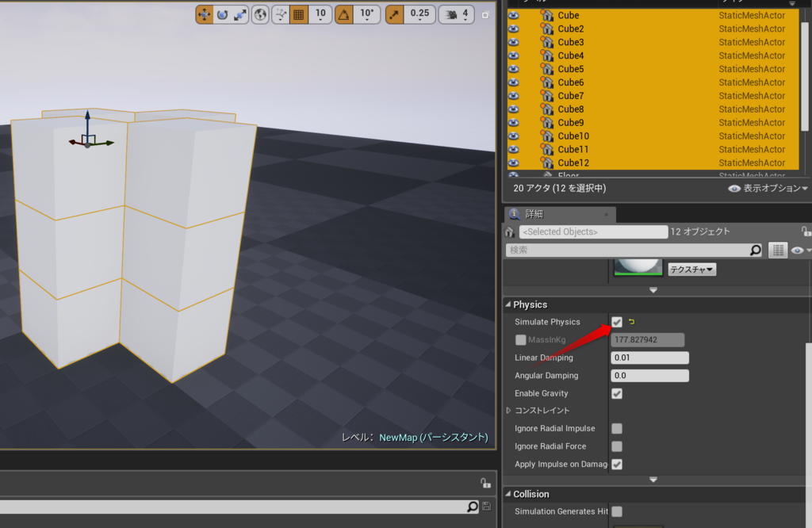Toggle grid snapping icon

[299, 14]
